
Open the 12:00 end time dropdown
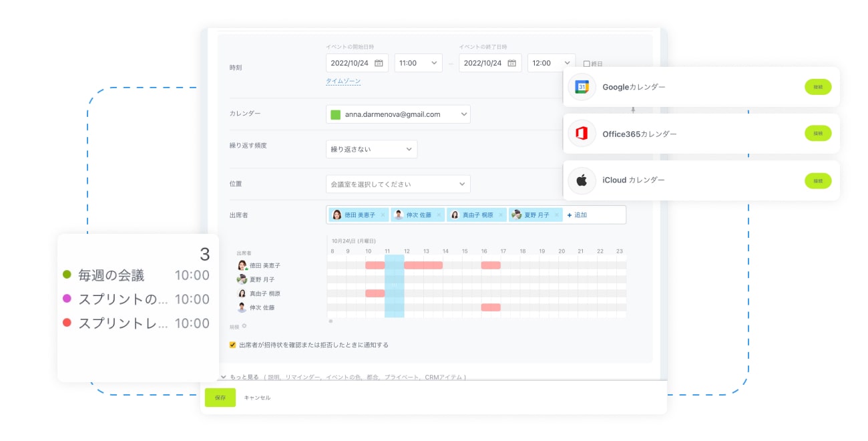point(552,63)
